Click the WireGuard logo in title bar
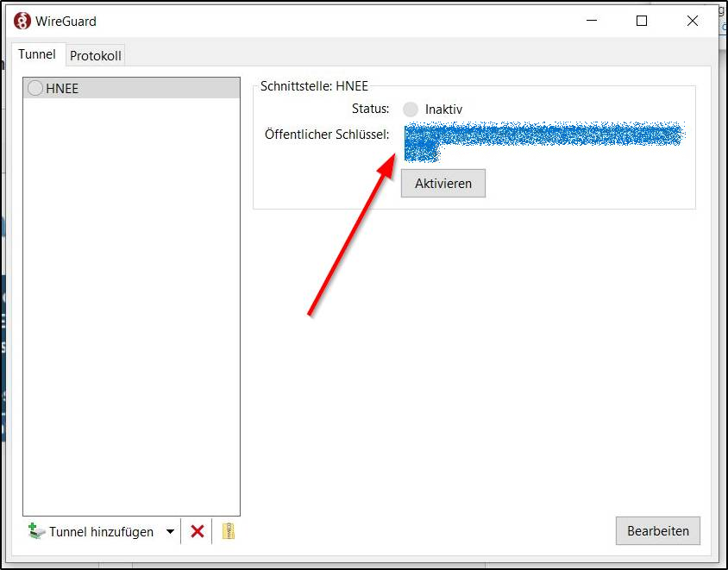728x570 pixels. pyautogui.click(x=22, y=21)
